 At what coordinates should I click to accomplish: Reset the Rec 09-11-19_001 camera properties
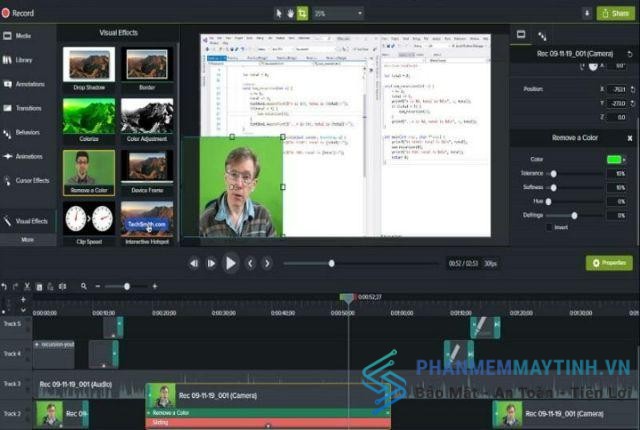630,54
